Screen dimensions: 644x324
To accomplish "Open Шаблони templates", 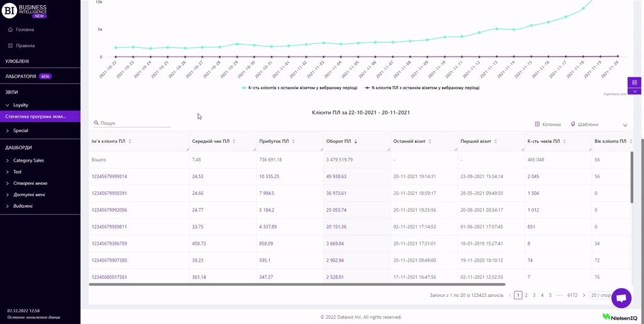I will click(x=584, y=125).
